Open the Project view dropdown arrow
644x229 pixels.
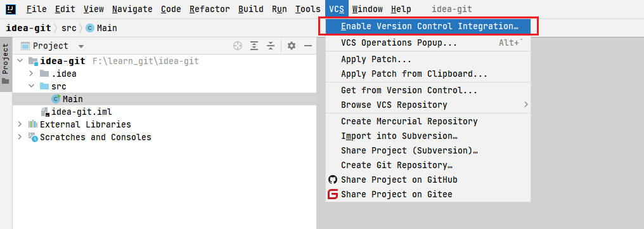pos(81,46)
